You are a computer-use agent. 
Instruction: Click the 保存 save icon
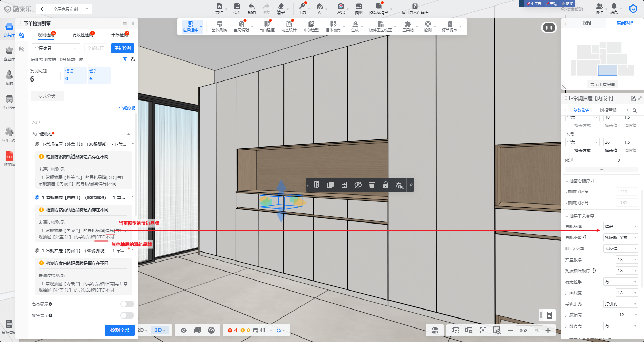coord(237,7)
